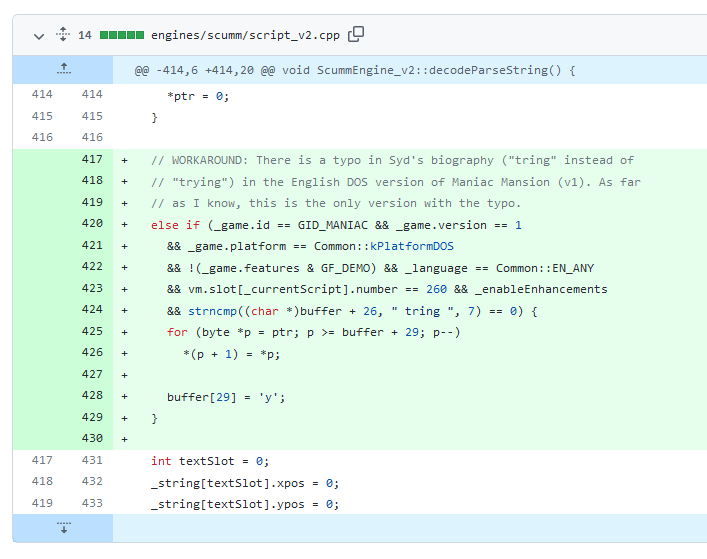Click the 14 changes count
The image size is (707, 559).
(85, 35)
